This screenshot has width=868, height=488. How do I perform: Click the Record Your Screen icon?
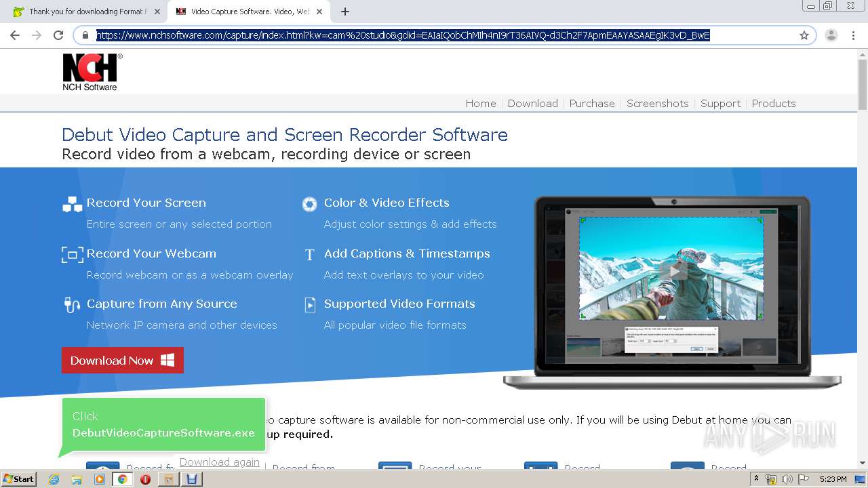click(x=72, y=204)
